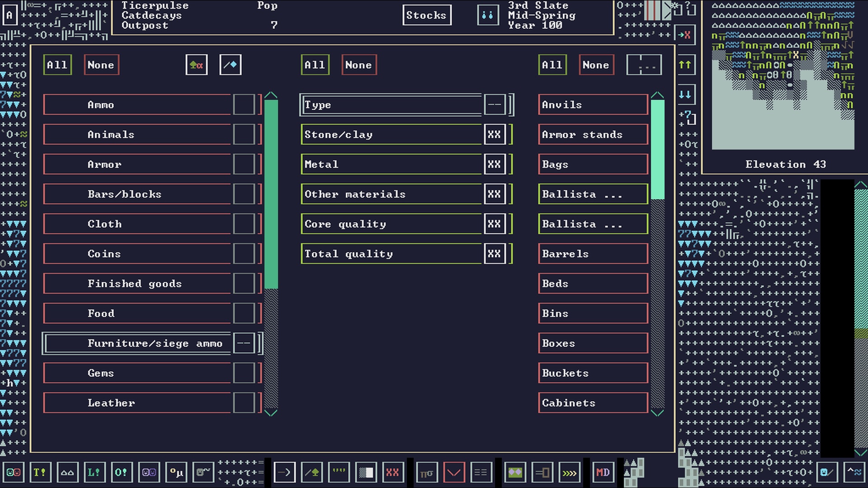Open the Stocks screen
This screenshot has height=488, width=868.
click(x=426, y=15)
